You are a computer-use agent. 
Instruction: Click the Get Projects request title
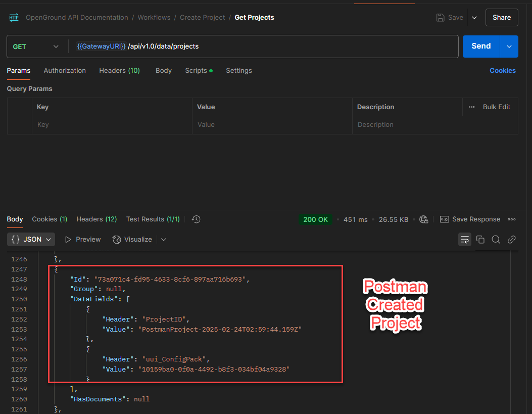(x=254, y=18)
